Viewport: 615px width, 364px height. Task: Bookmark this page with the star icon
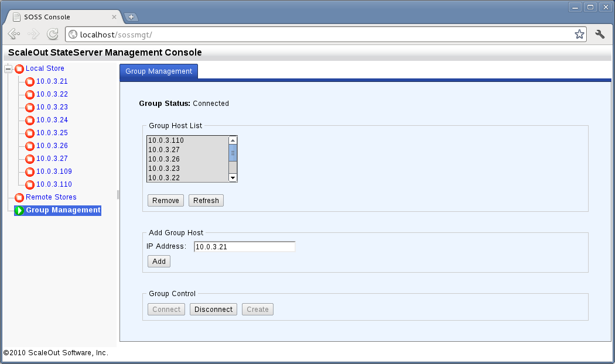(579, 35)
